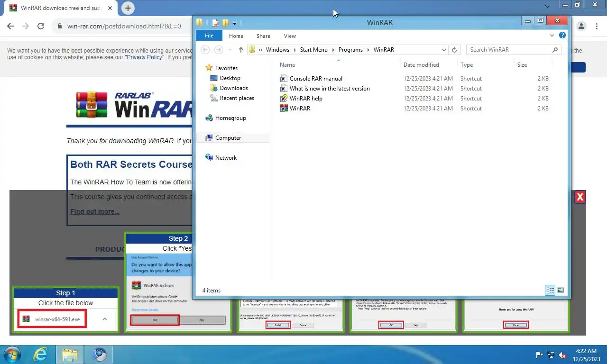Open Downloads in the Favorites list

pyautogui.click(x=234, y=88)
